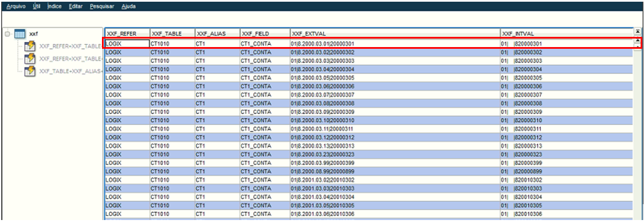Click the XXF_INTVAL column header
This screenshot has height=224, width=644.
[566, 33]
